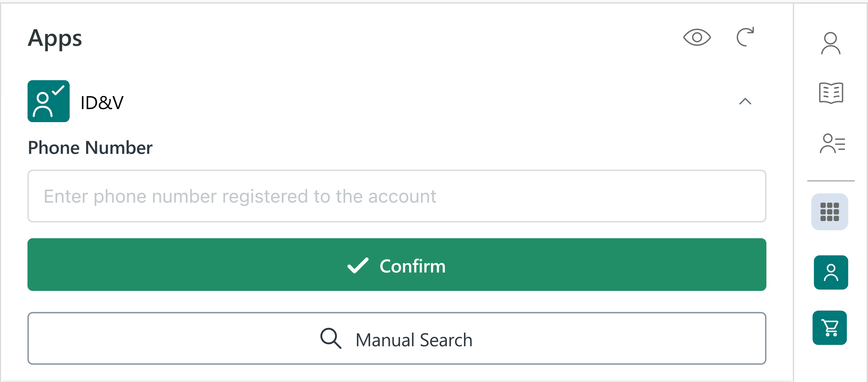The width and height of the screenshot is (868, 382).
Task: Click the phone number input field
Action: click(x=396, y=196)
